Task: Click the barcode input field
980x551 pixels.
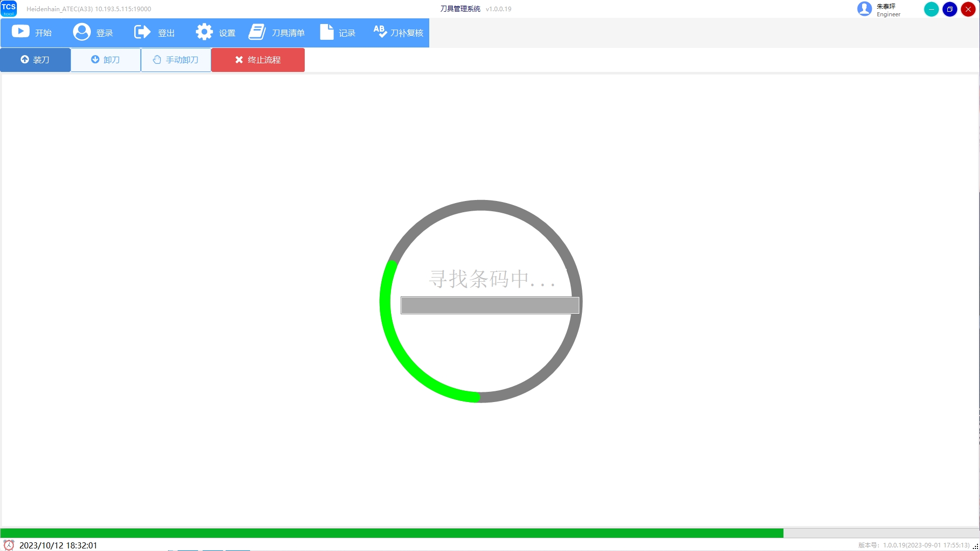Action: [490, 305]
